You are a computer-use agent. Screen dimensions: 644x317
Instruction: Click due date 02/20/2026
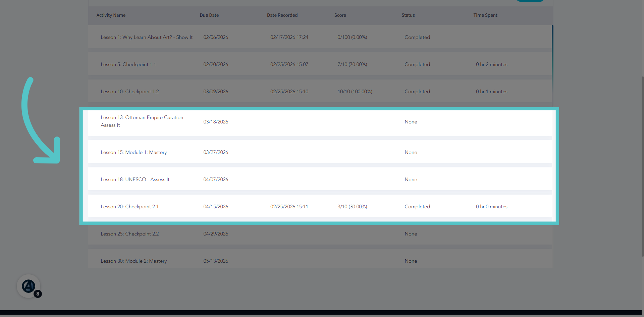pos(216,64)
